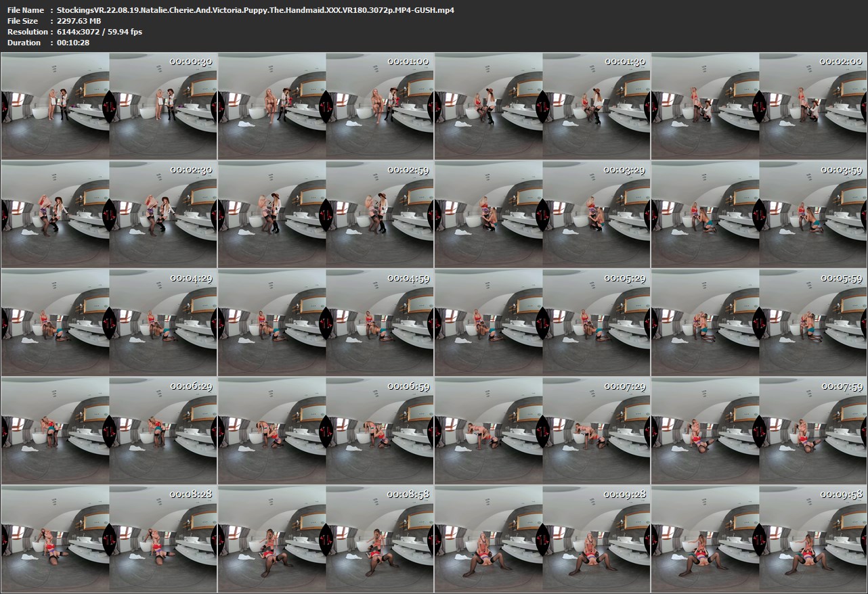Select the thumbnail stamped 00:01:00
The height and width of the screenshot is (594, 868).
326,106
